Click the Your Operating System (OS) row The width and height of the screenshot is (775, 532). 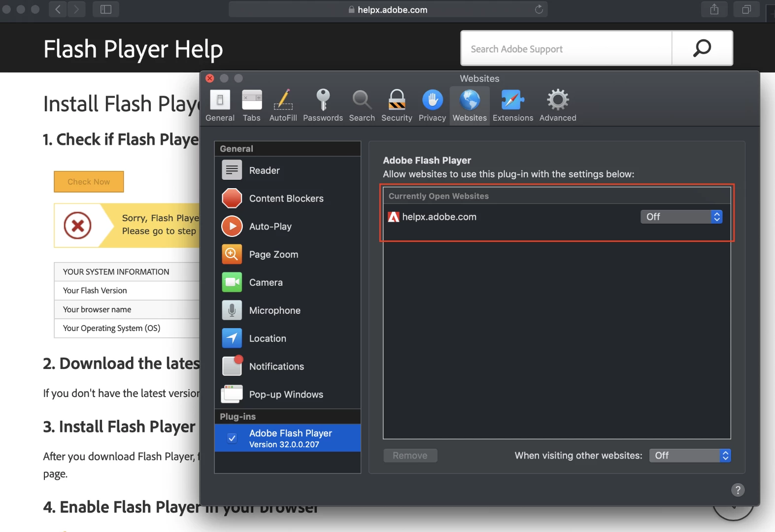tap(127, 328)
